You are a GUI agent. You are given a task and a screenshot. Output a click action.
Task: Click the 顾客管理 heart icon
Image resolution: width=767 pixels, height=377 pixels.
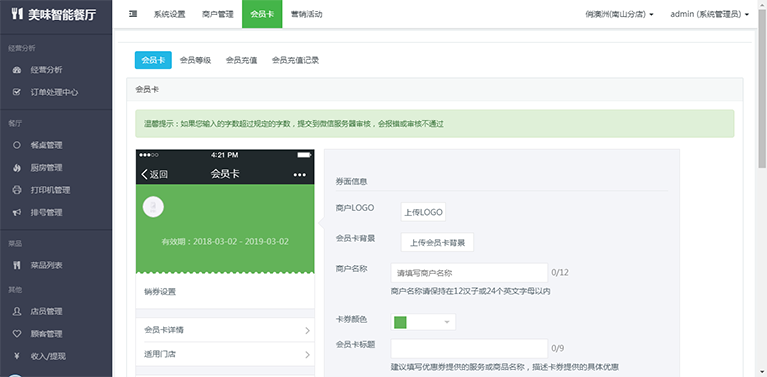(17, 334)
